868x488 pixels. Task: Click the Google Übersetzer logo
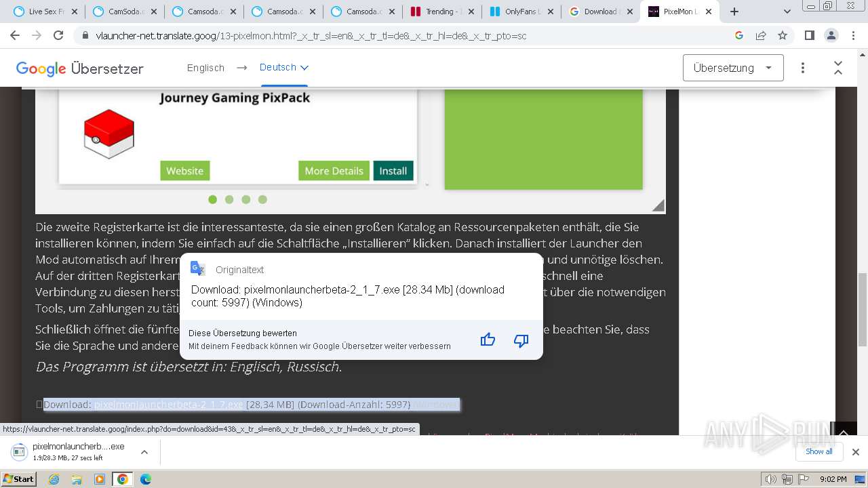pos(80,68)
